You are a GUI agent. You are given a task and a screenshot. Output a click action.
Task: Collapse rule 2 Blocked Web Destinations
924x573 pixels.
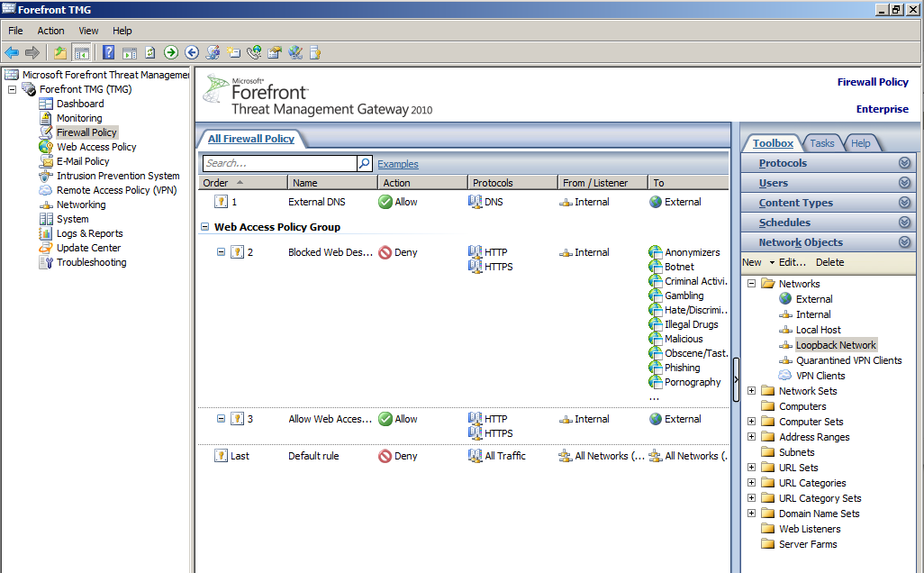pyautogui.click(x=221, y=252)
